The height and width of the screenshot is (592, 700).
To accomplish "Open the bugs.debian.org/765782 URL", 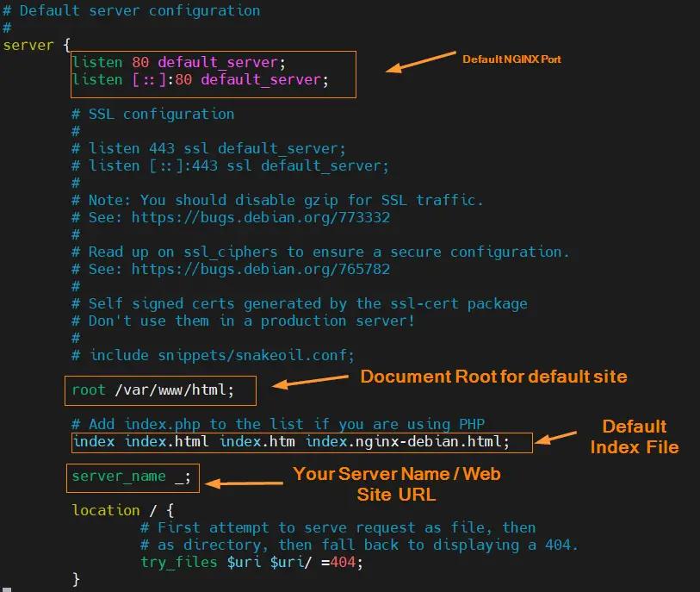I will pyautogui.click(x=261, y=270).
